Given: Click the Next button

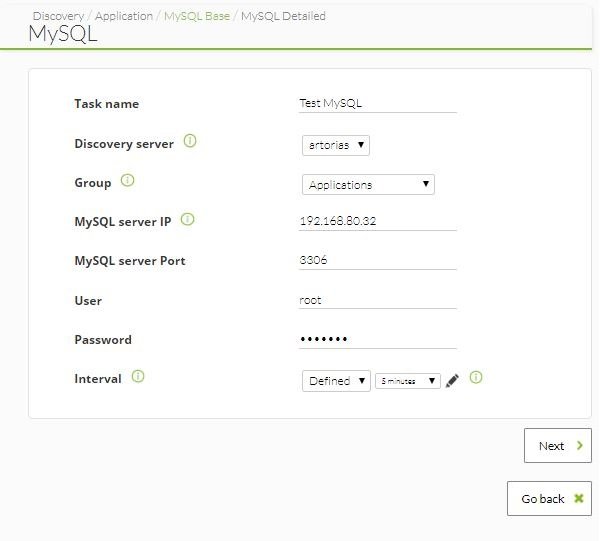Looking at the screenshot, I should [x=558, y=445].
